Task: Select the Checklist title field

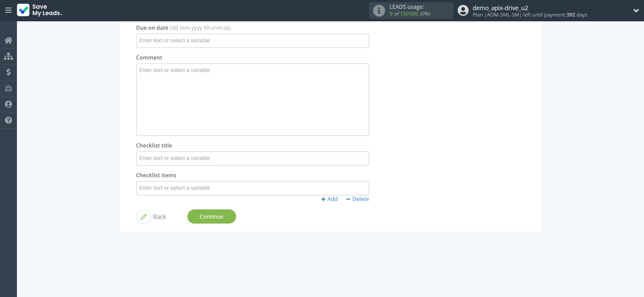Action: 252,158
